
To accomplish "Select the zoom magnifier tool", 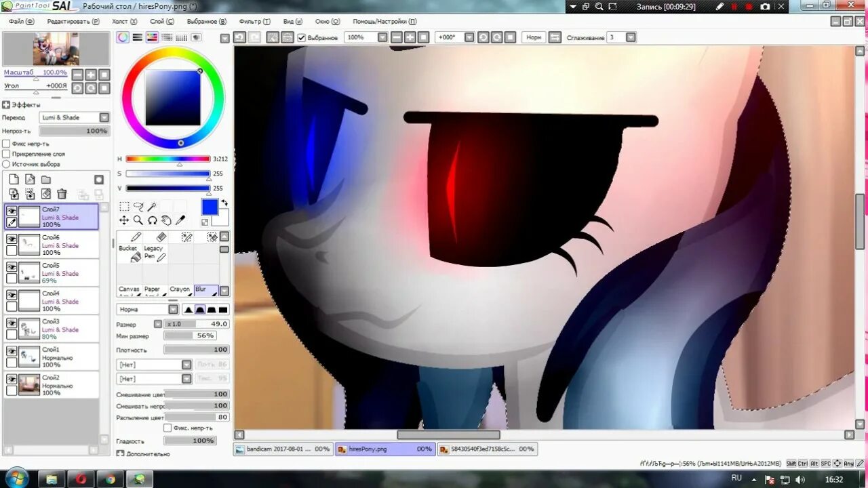I will click(138, 220).
